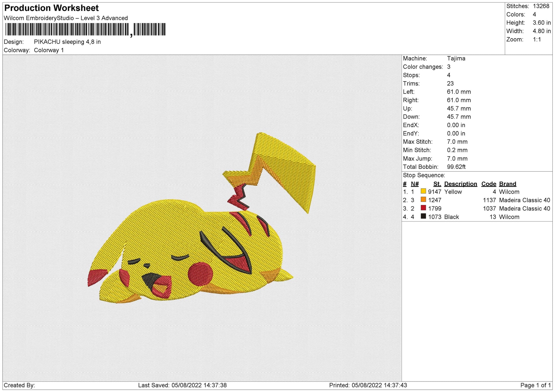Click the Wilcom brand entry for Yellow thread
Screen dimensions: 555x392
pyautogui.click(x=509, y=192)
